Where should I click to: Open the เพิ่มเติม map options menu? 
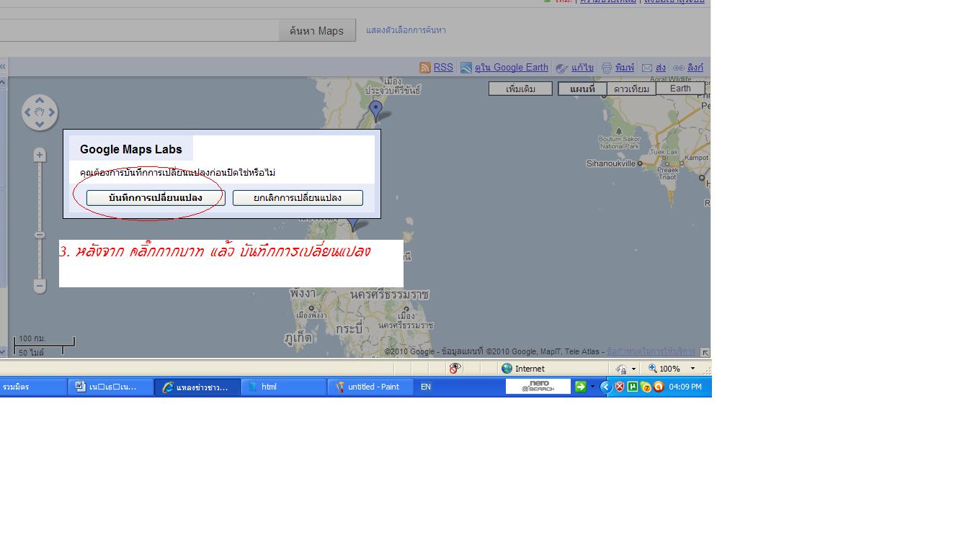520,89
